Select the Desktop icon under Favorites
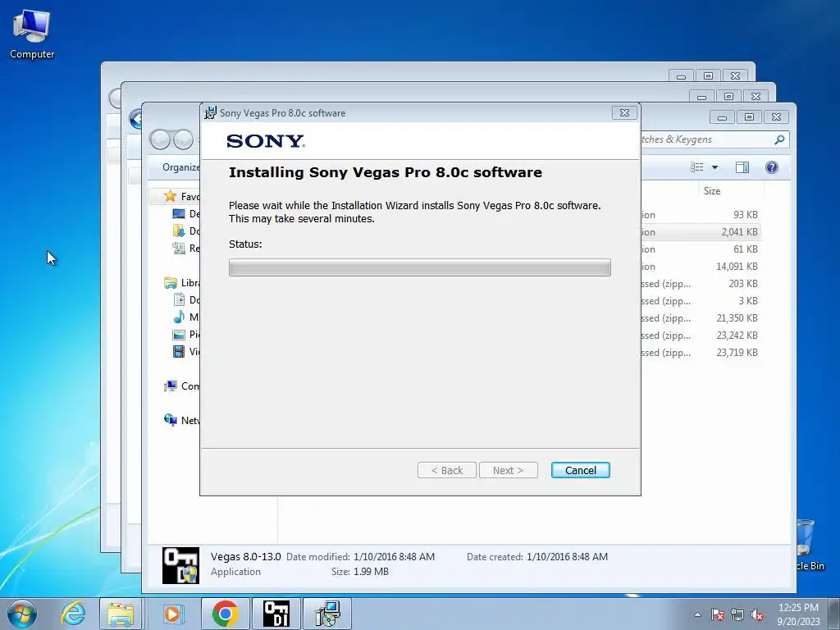 tap(178, 214)
